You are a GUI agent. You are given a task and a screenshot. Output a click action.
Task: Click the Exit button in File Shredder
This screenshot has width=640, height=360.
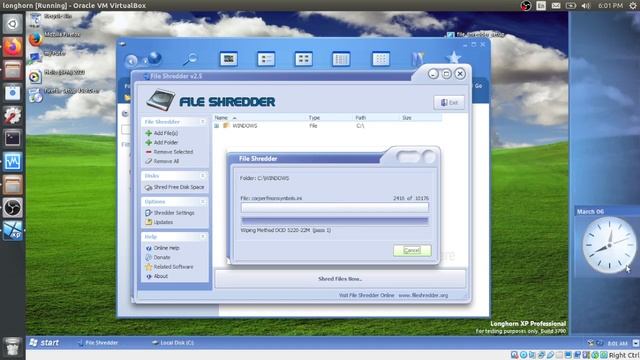(449, 102)
